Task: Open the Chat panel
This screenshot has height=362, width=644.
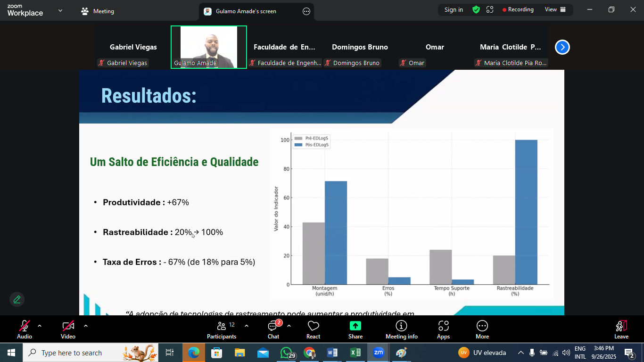Action: coord(273,329)
